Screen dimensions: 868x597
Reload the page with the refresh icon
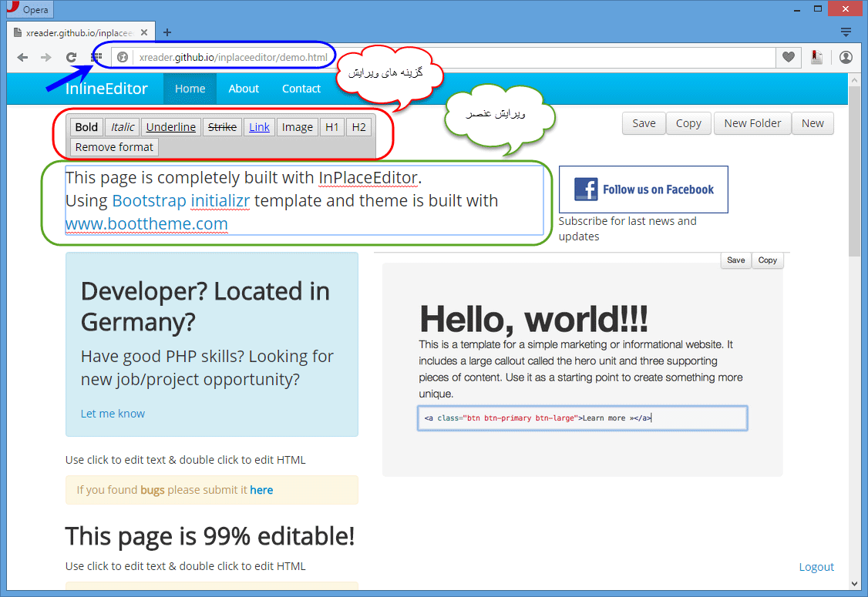(x=71, y=57)
